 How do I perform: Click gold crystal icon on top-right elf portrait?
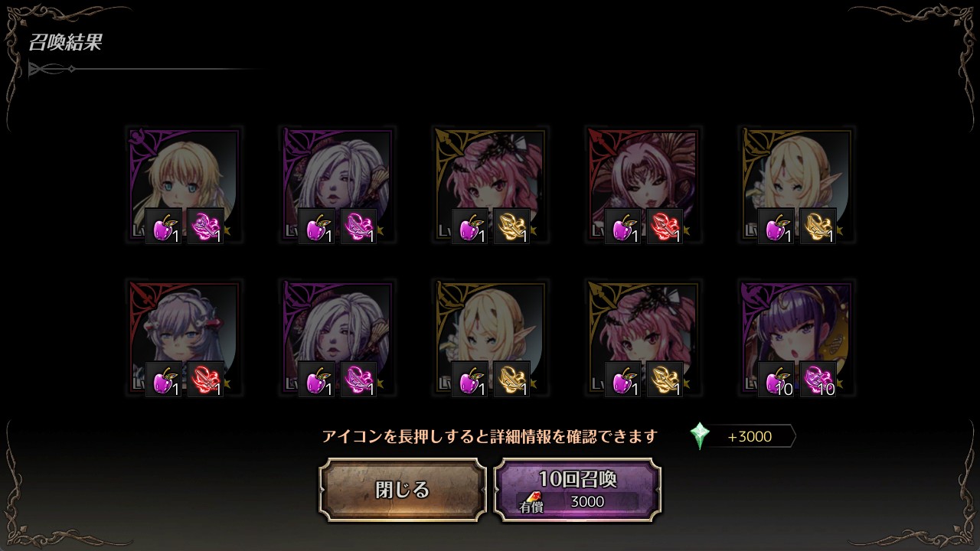(x=818, y=226)
